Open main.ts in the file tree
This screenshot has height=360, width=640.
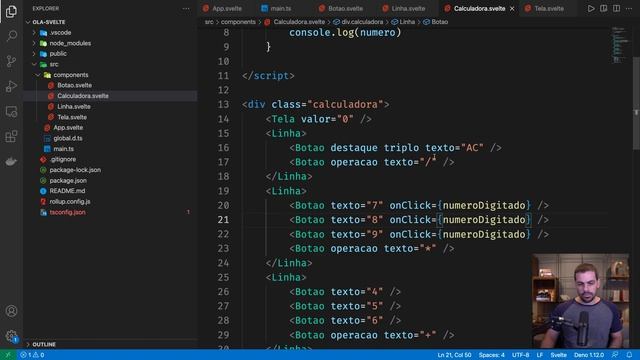64,149
